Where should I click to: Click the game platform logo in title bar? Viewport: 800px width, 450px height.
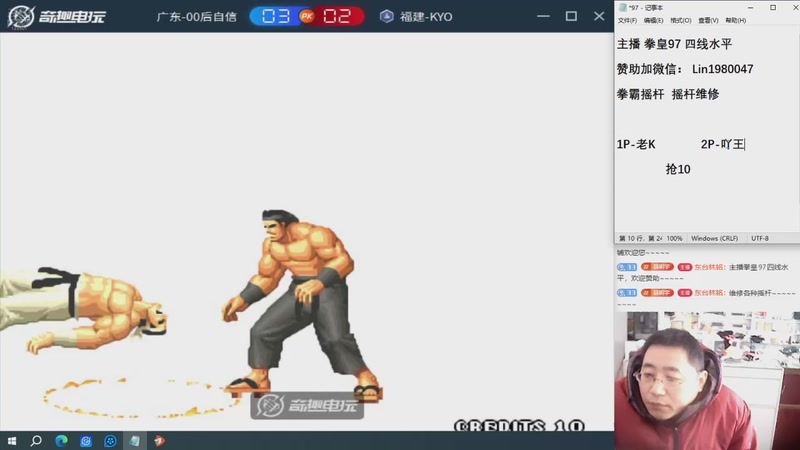[57, 16]
